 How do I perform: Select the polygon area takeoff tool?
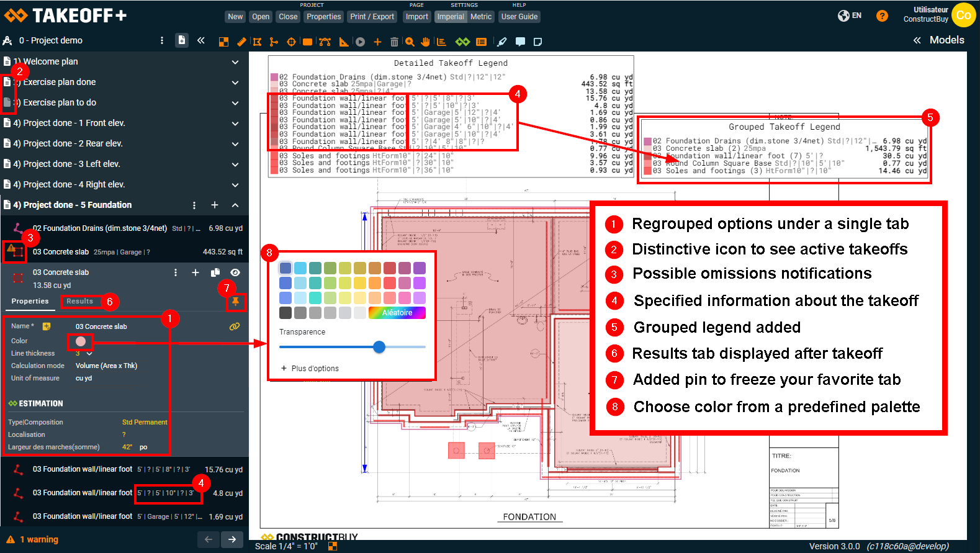click(x=258, y=42)
